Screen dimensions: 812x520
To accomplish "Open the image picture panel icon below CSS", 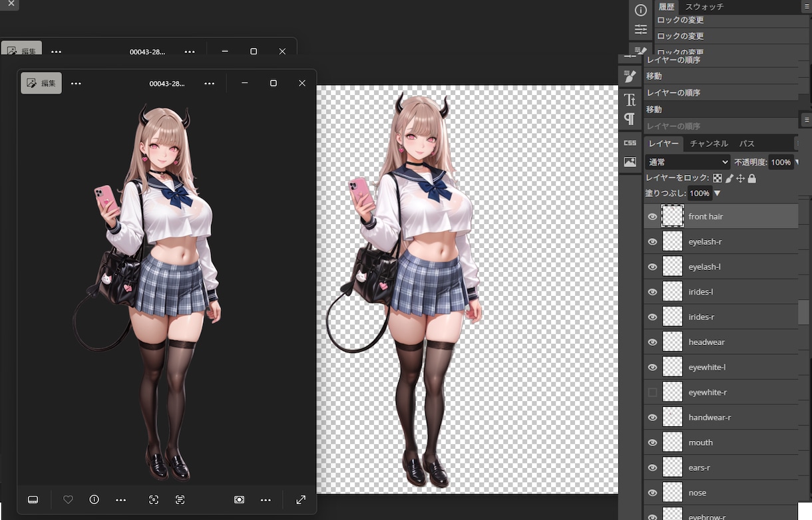I will click(630, 162).
